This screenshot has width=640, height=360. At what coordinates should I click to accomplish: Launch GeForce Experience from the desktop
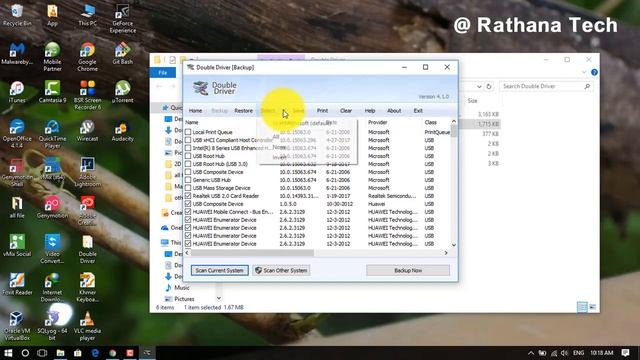coord(122,18)
